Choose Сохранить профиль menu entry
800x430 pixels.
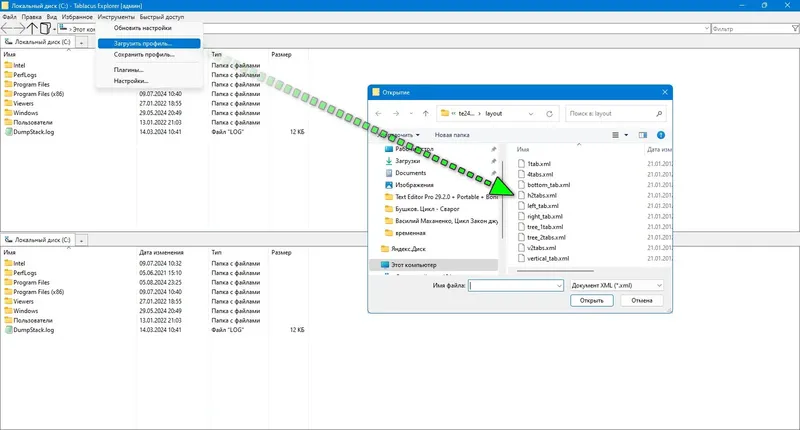(149, 55)
